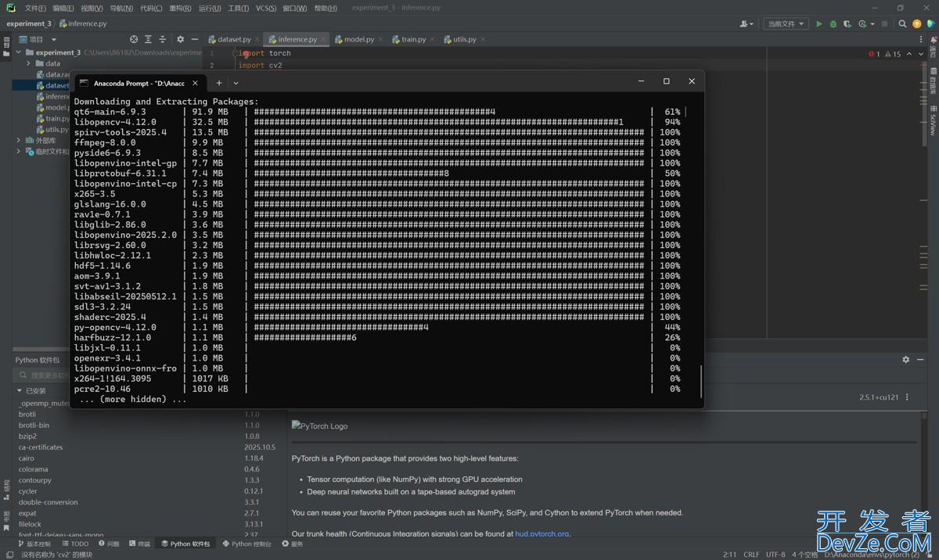The width and height of the screenshot is (939, 560).
Task: Collapse all in the project tree toolbar
Action: [x=163, y=39]
